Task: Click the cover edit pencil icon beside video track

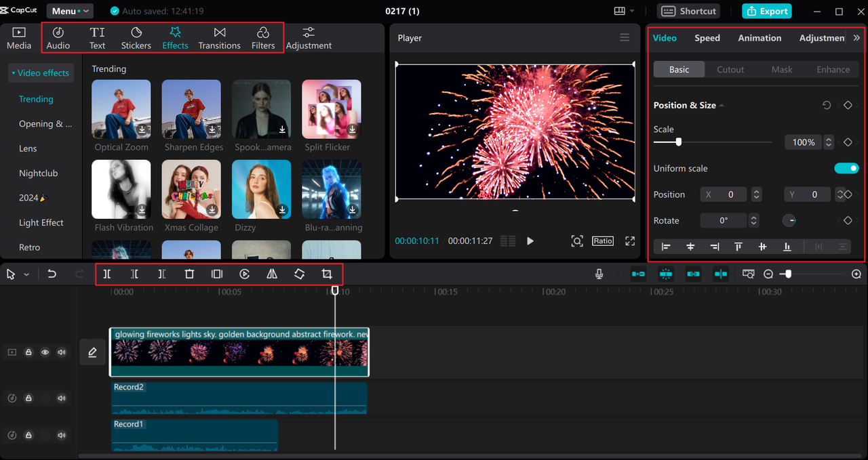Action: tap(92, 352)
